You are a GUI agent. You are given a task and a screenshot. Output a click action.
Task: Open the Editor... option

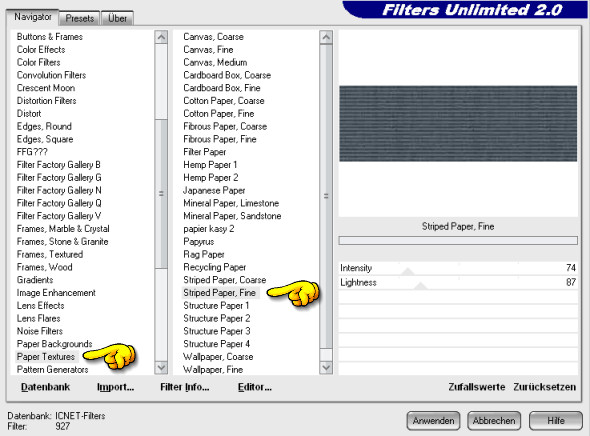pos(255,387)
